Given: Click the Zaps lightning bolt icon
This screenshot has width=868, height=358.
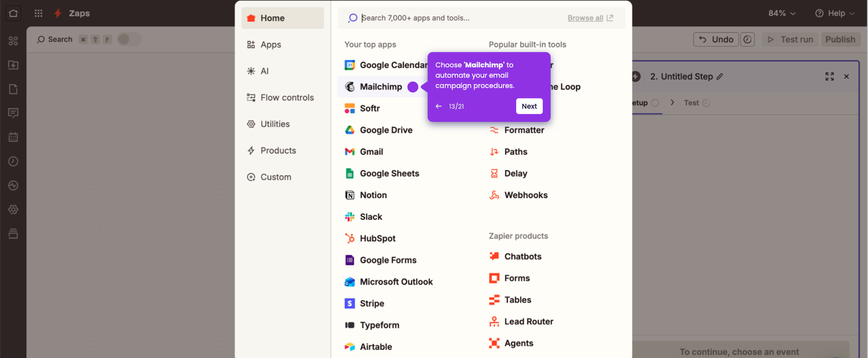Looking at the screenshot, I should [58, 13].
